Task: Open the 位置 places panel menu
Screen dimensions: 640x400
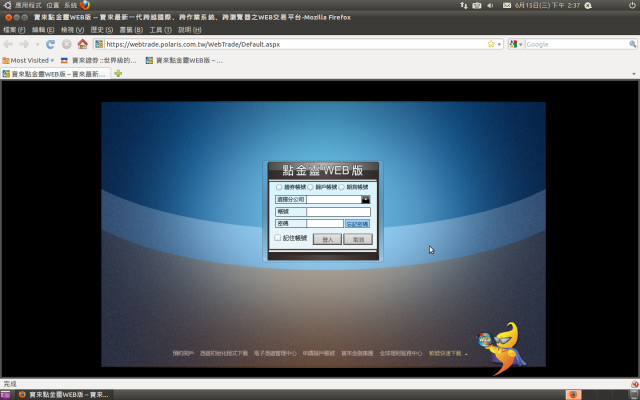Action: click(x=53, y=5)
